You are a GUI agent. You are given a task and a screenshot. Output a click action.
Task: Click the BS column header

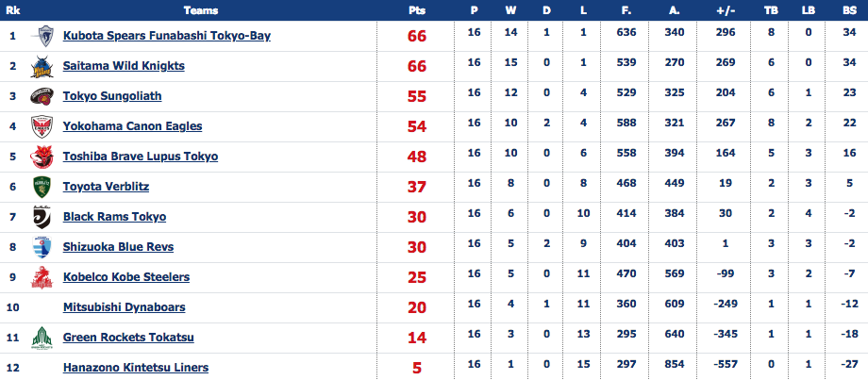(849, 10)
